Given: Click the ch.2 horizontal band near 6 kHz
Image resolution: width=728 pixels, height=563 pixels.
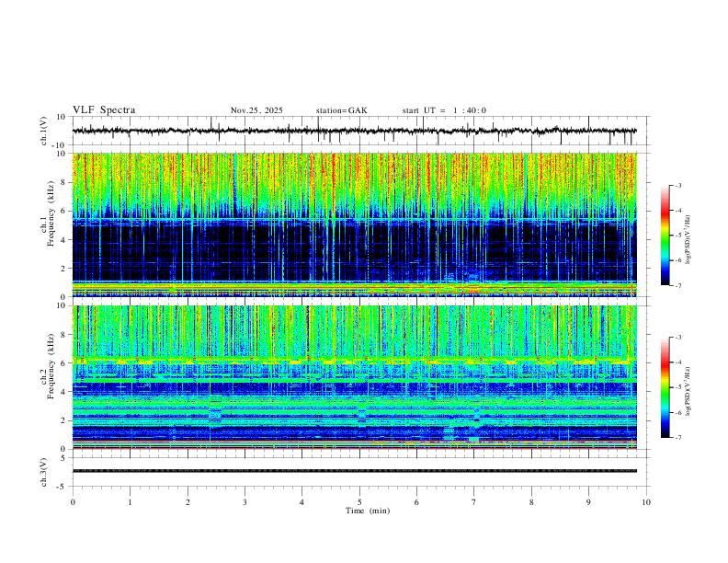Looking at the screenshot, I should coord(354,361).
